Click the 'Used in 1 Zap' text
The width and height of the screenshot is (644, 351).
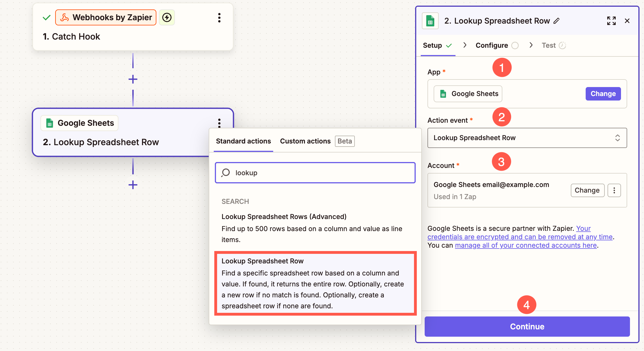(x=455, y=197)
